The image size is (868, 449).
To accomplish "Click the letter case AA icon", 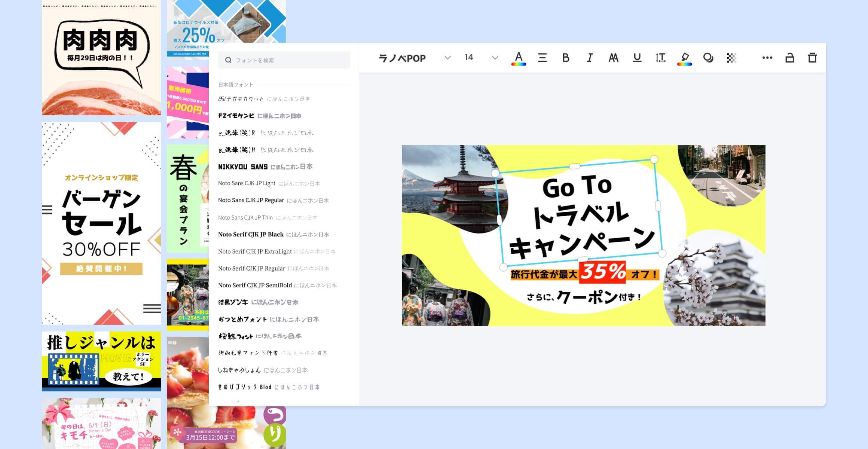I will (x=613, y=57).
